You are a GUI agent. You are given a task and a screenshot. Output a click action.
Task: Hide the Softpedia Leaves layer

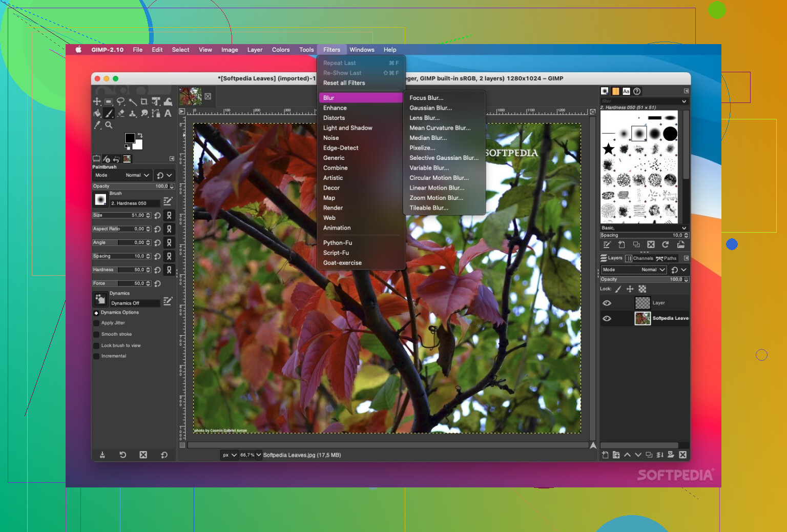607,318
